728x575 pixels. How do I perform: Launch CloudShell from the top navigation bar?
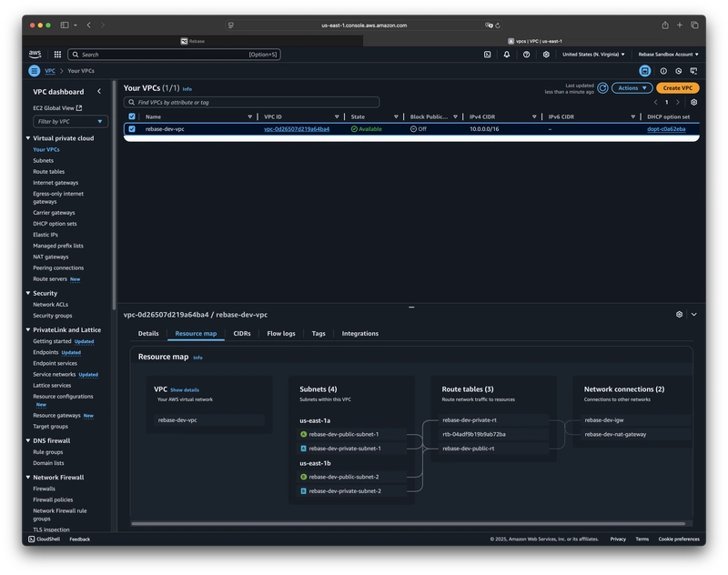click(487, 55)
